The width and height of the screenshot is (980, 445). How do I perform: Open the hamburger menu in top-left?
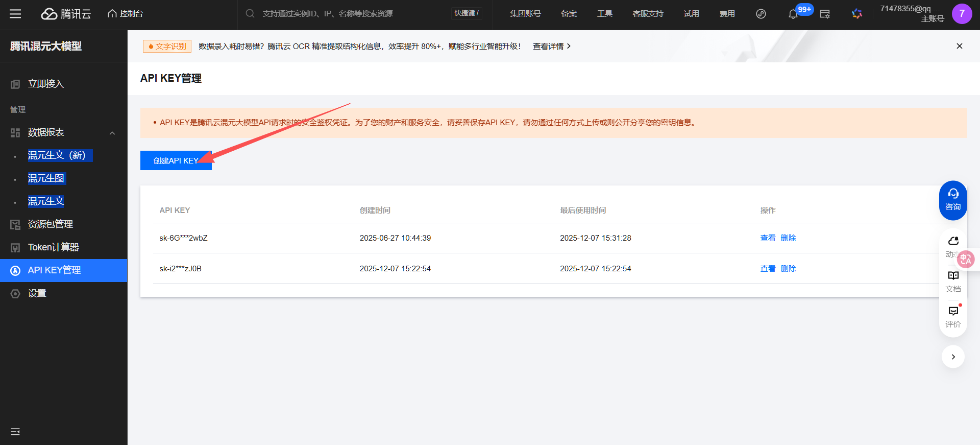[15, 14]
